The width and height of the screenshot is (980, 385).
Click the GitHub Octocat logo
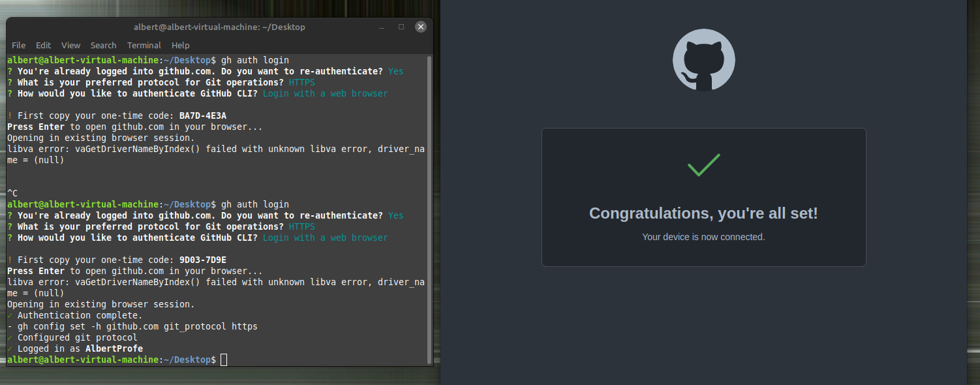(703, 60)
